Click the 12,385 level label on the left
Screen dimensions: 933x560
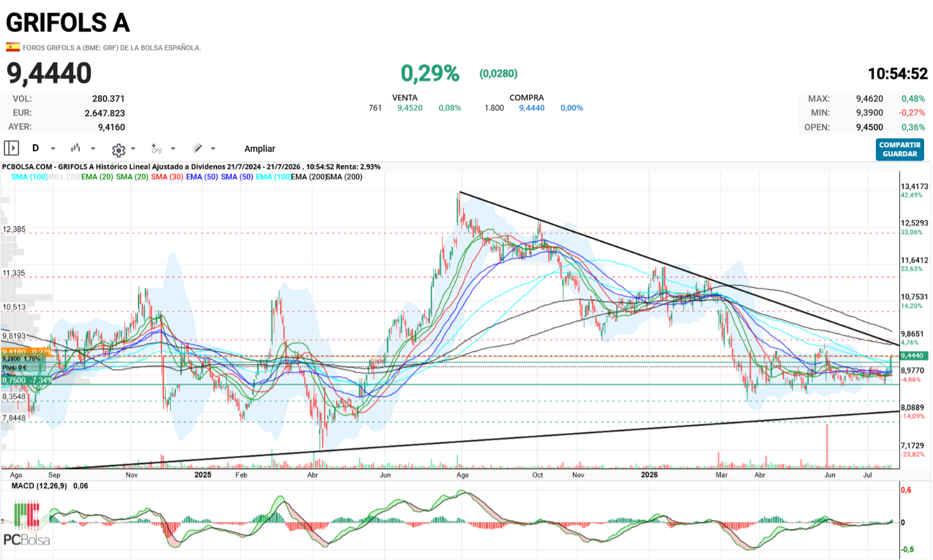click(x=14, y=229)
